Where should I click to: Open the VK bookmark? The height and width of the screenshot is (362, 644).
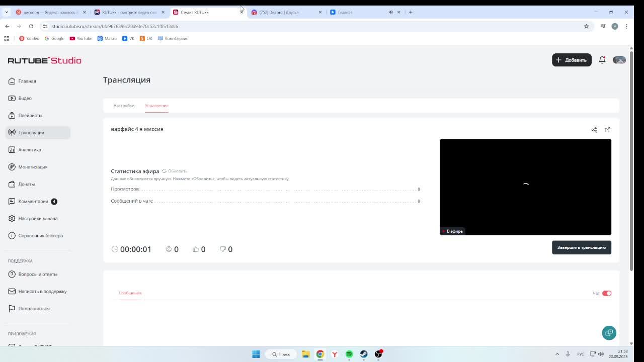pos(128,38)
